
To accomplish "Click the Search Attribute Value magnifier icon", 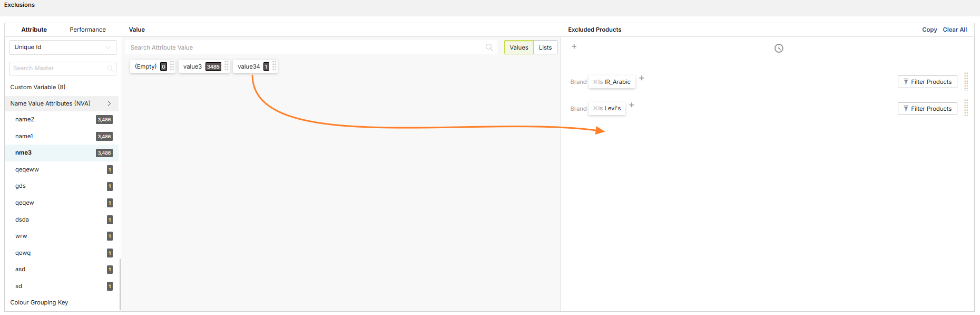I will coord(489,47).
